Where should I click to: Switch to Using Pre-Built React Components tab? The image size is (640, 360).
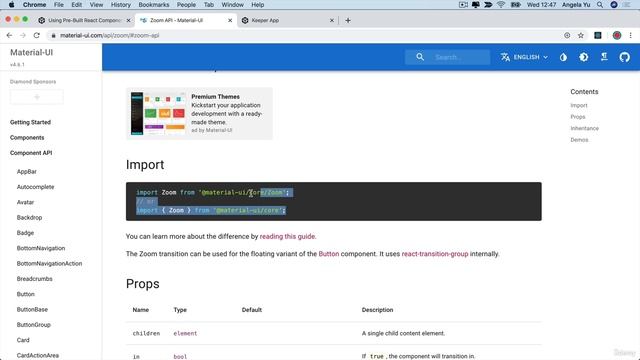(x=84, y=20)
